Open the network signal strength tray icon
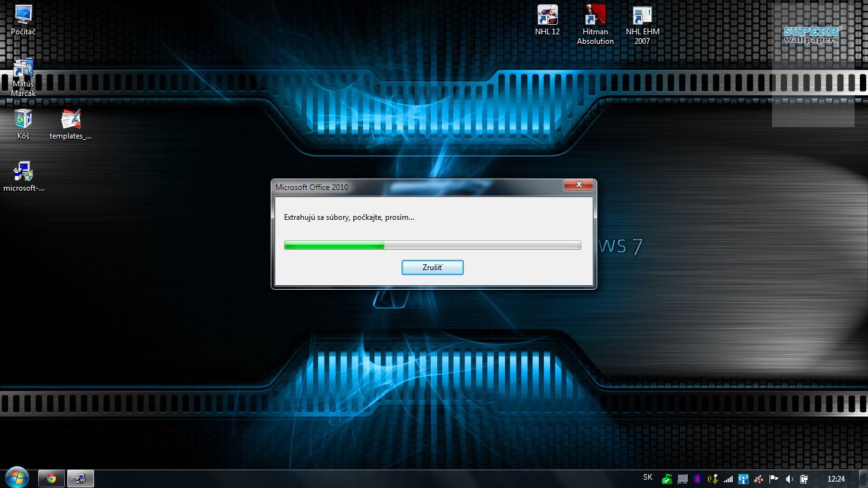868x488 pixels. pos(728,479)
